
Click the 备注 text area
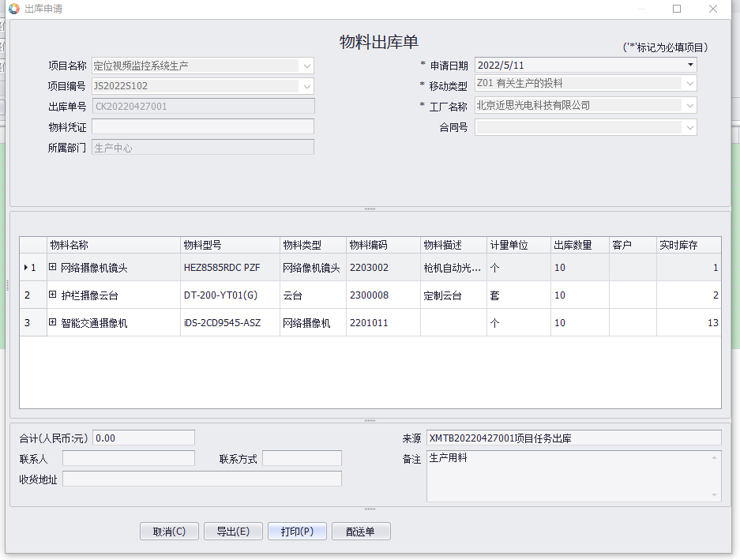pyautogui.click(x=569, y=475)
